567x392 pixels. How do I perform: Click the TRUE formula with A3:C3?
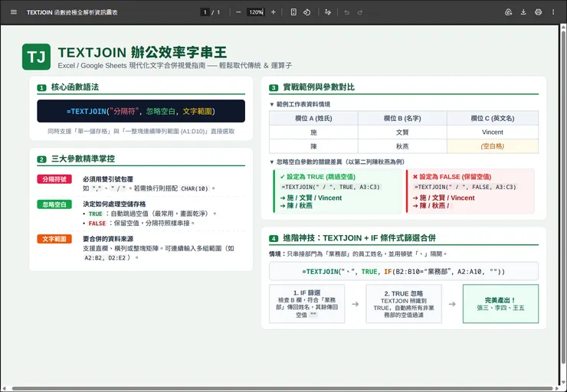331,187
